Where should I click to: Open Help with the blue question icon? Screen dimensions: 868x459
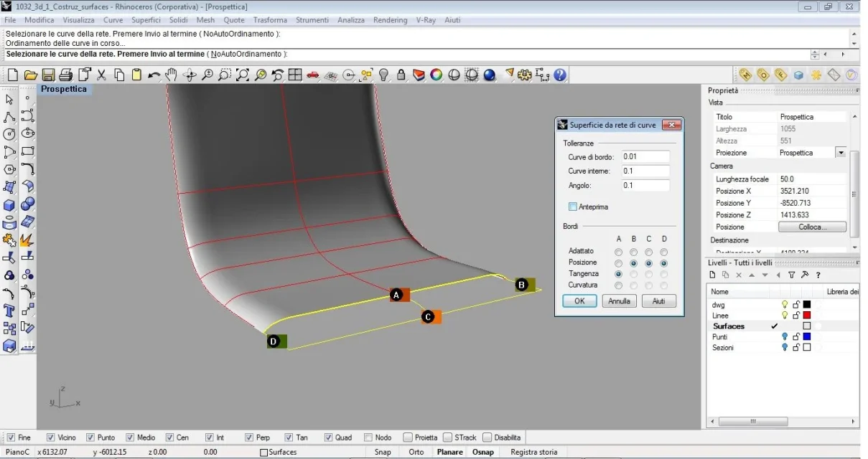560,75
